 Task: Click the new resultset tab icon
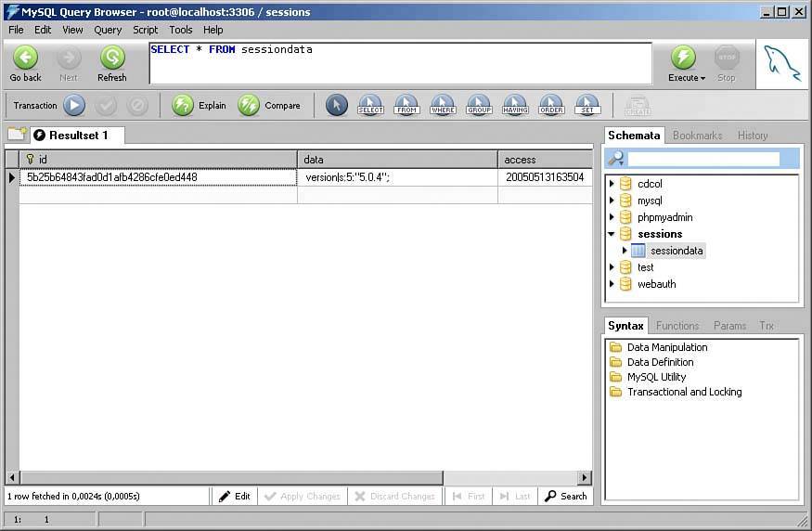pyautogui.click(x=17, y=135)
